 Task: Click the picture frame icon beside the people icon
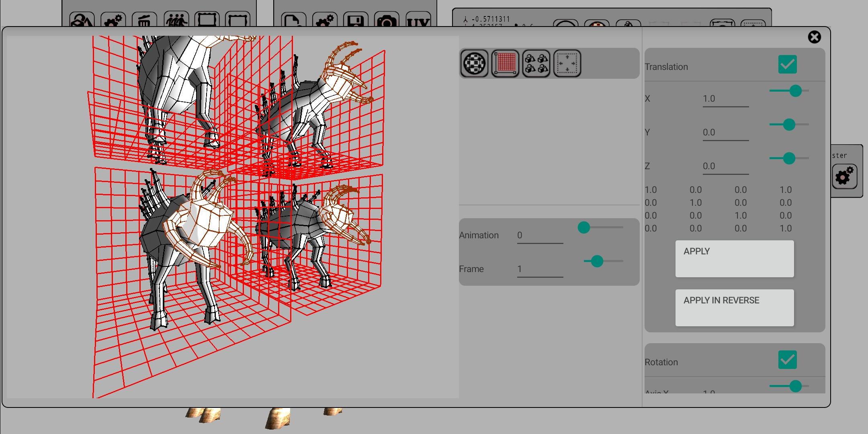[207, 20]
